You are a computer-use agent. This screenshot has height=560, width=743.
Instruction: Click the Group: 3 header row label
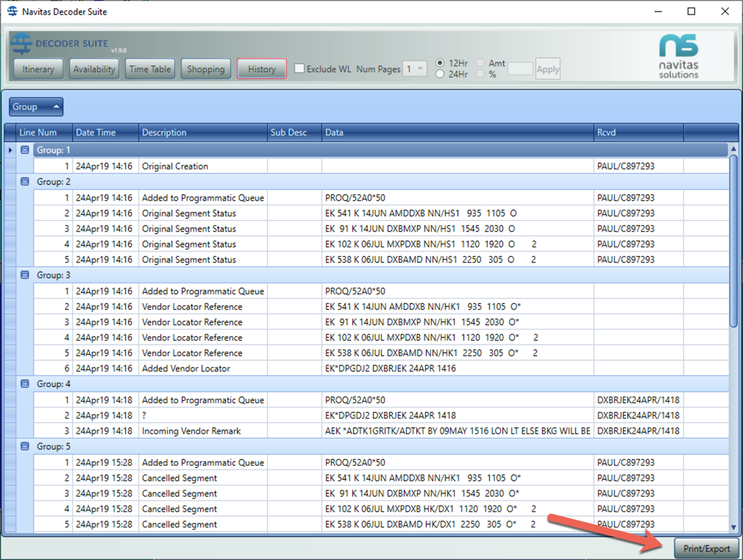pos(54,275)
